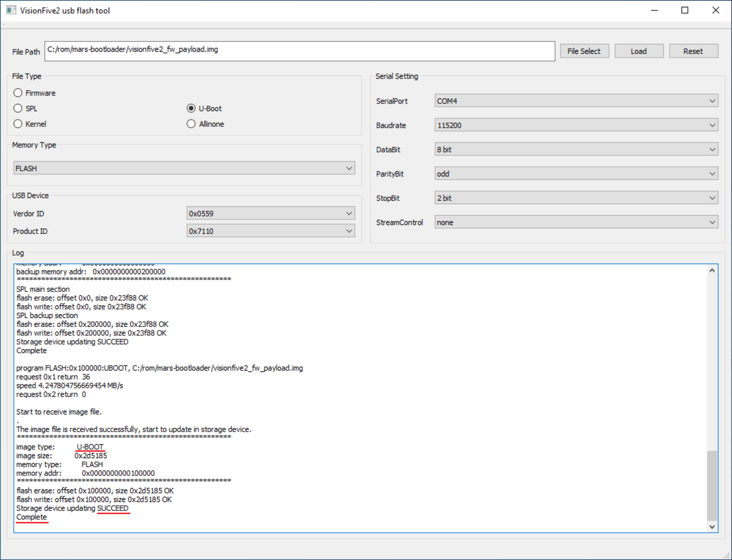Click the VisionFive2 app icon in title bar
The height and width of the screenshot is (560, 732).
(x=11, y=10)
